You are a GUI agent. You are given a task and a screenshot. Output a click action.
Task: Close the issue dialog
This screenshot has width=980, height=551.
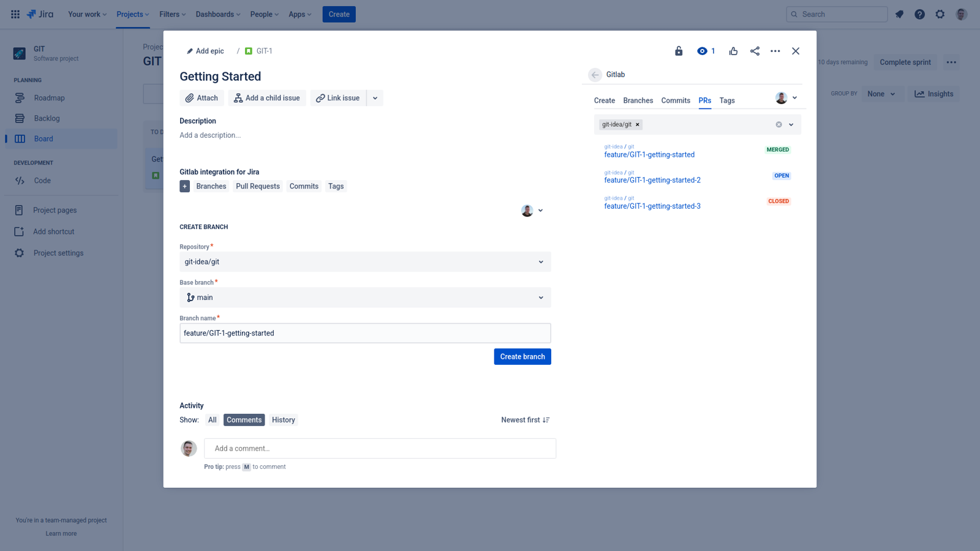point(796,51)
